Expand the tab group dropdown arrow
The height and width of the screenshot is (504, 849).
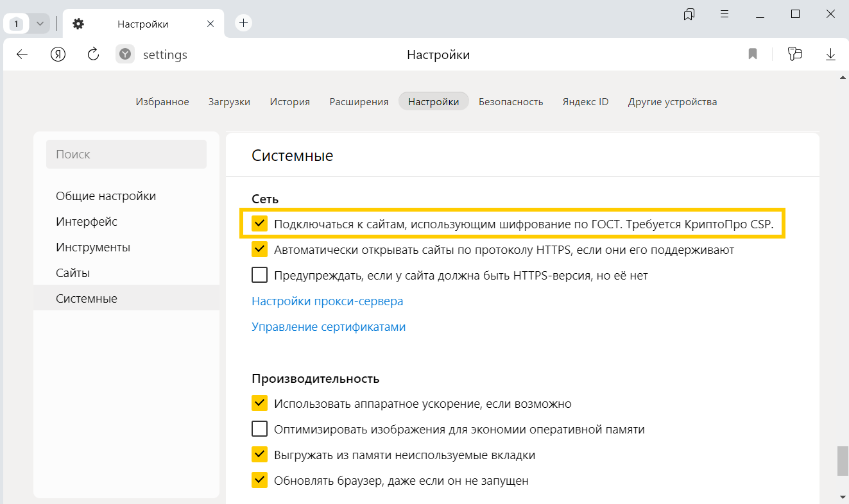(x=40, y=24)
